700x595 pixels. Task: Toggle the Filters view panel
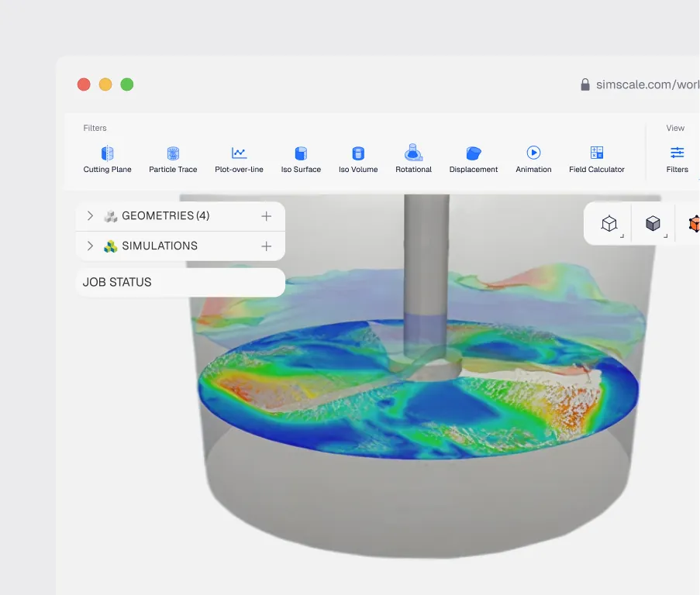point(678,160)
